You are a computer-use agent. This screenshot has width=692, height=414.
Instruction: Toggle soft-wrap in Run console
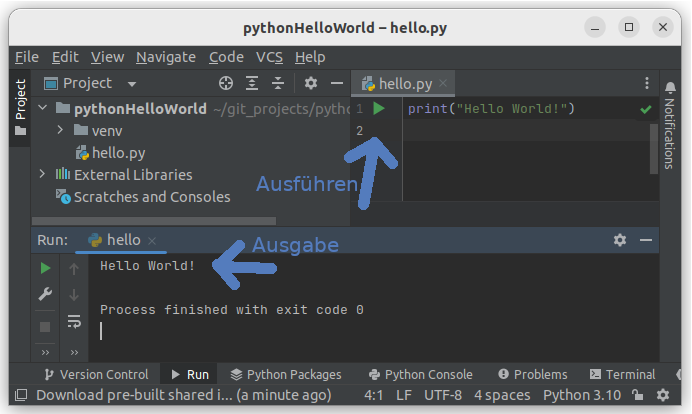coord(74,322)
